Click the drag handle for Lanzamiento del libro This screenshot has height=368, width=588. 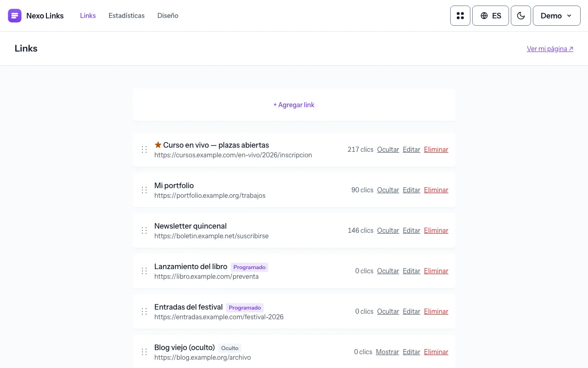tap(144, 271)
